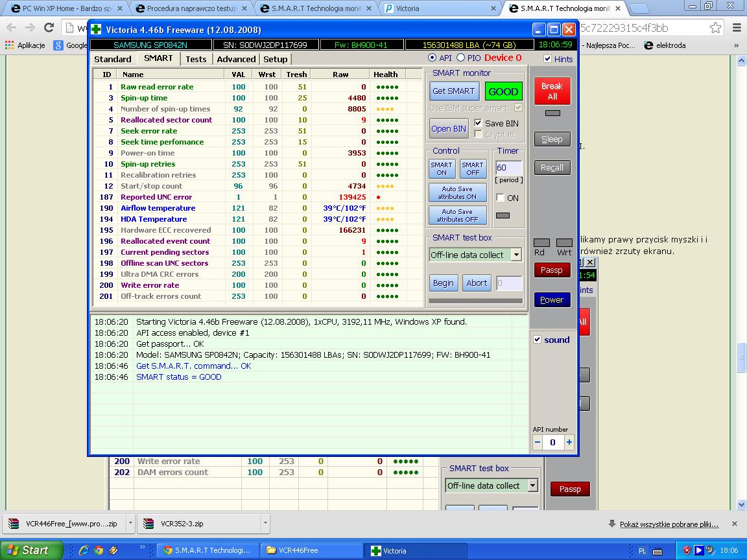Toggle Use IBM super smart checkbox

coord(518,108)
